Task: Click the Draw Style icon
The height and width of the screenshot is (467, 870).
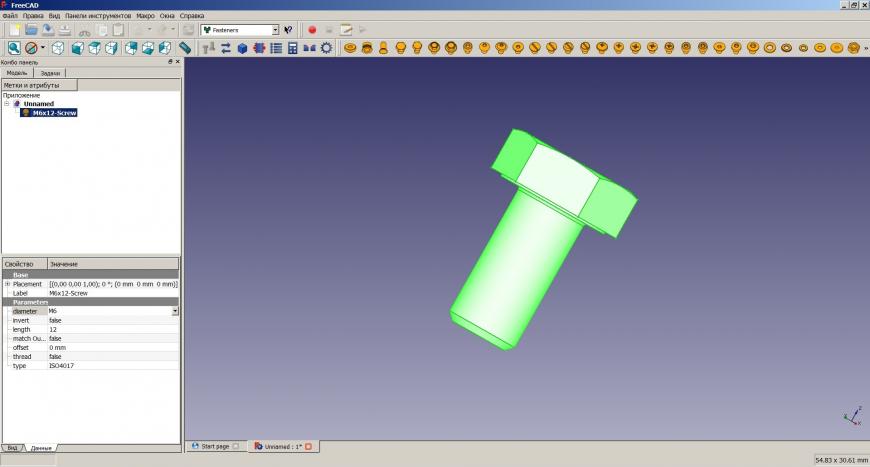Action: tap(32, 48)
